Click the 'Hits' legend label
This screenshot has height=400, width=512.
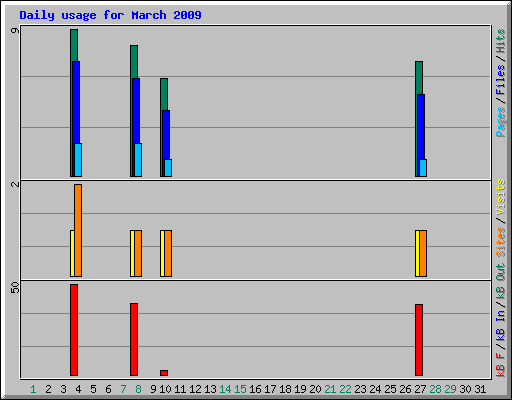pyautogui.click(x=500, y=41)
